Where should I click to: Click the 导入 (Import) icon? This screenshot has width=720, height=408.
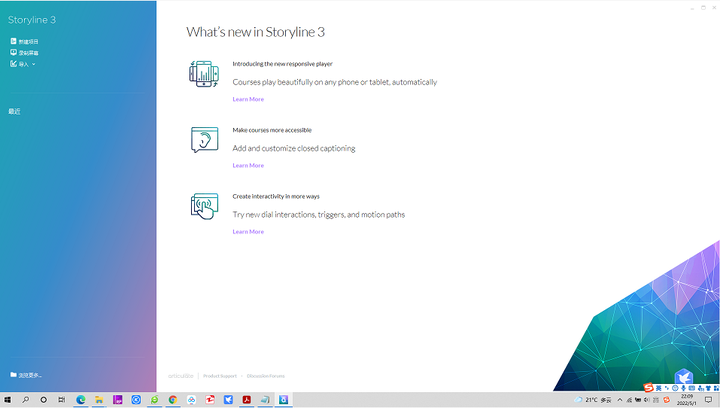point(13,64)
